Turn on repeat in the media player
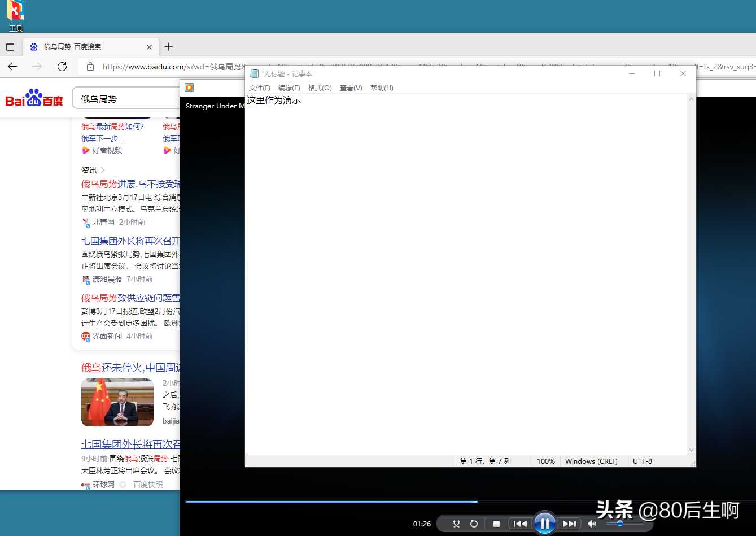756x536 pixels. point(474,524)
